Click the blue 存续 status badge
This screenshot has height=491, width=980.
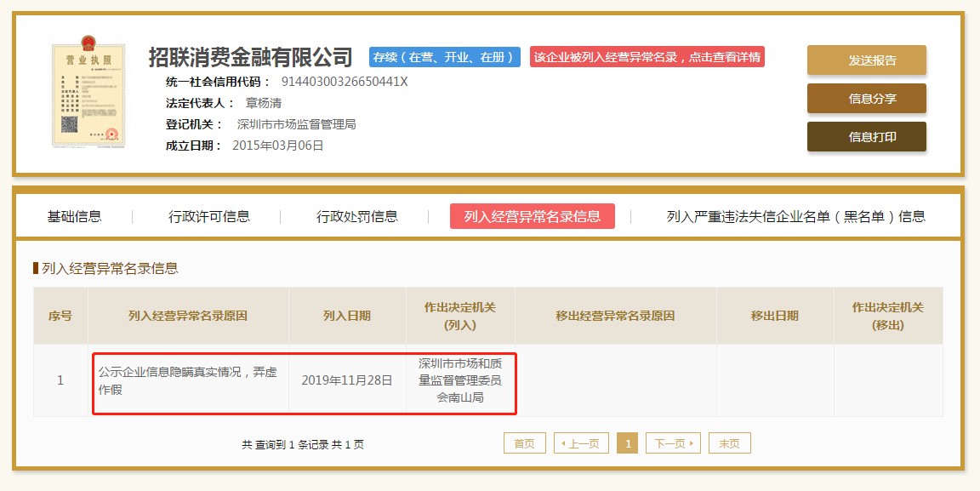(444, 57)
